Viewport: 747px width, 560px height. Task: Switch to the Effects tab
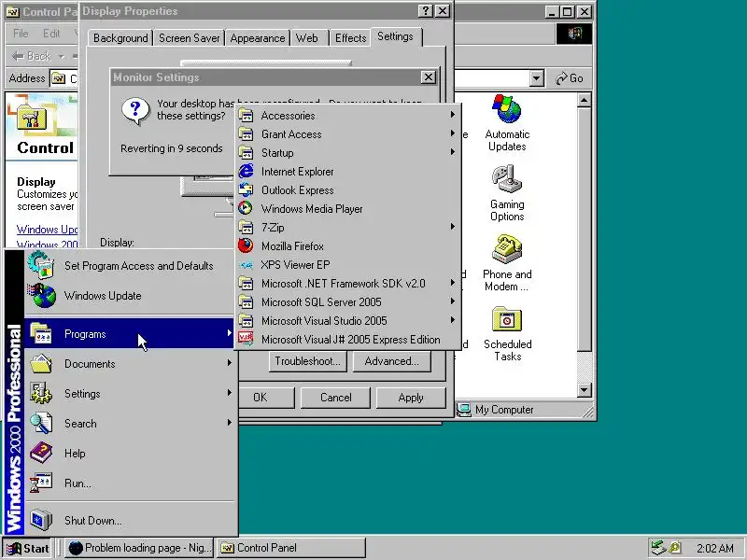point(350,38)
